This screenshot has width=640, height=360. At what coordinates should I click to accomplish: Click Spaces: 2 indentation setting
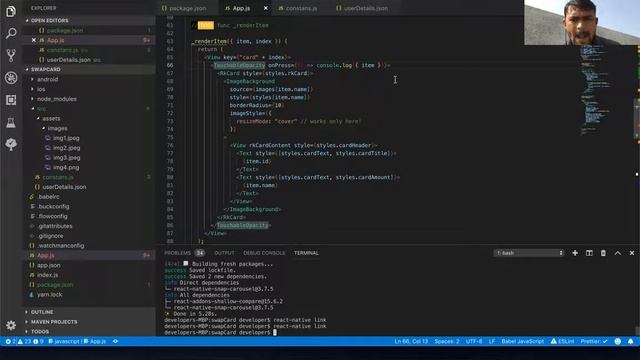(447, 341)
